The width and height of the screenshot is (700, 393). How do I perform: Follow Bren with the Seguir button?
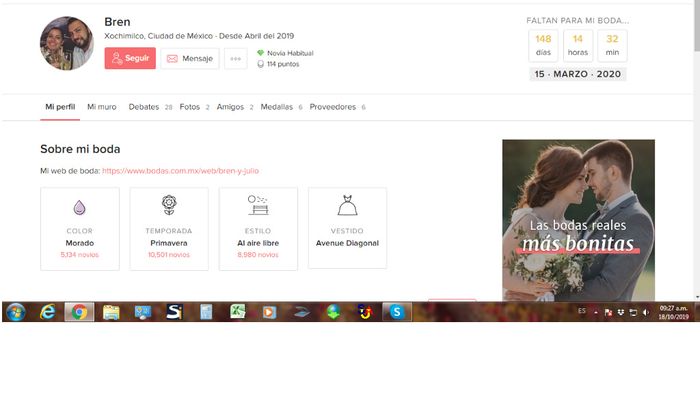point(130,58)
